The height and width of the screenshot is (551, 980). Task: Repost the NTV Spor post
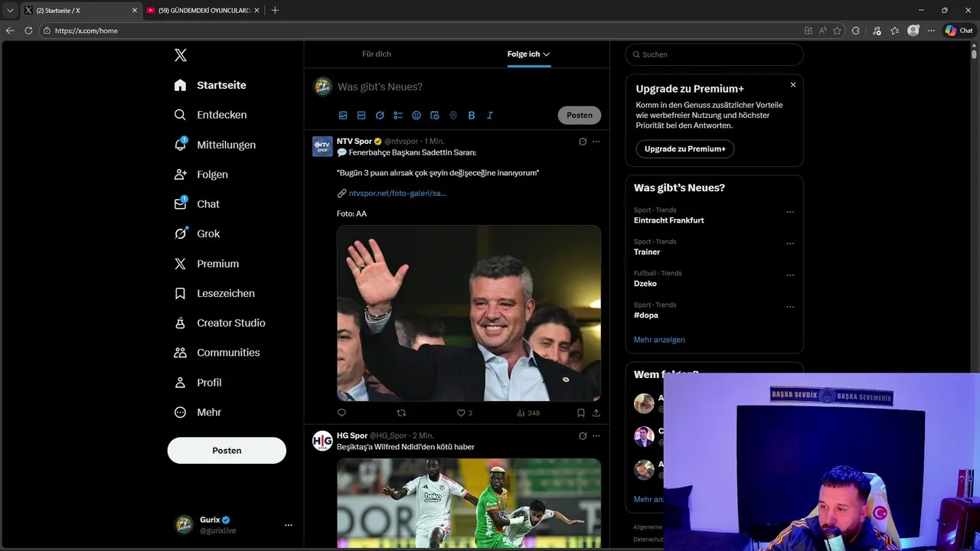[401, 413]
